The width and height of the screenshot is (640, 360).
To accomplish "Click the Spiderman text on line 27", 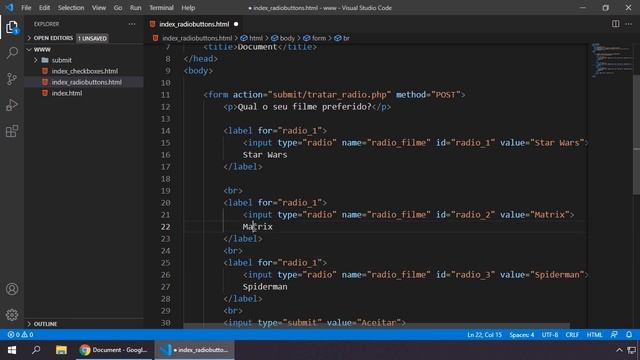I will pos(265,287).
